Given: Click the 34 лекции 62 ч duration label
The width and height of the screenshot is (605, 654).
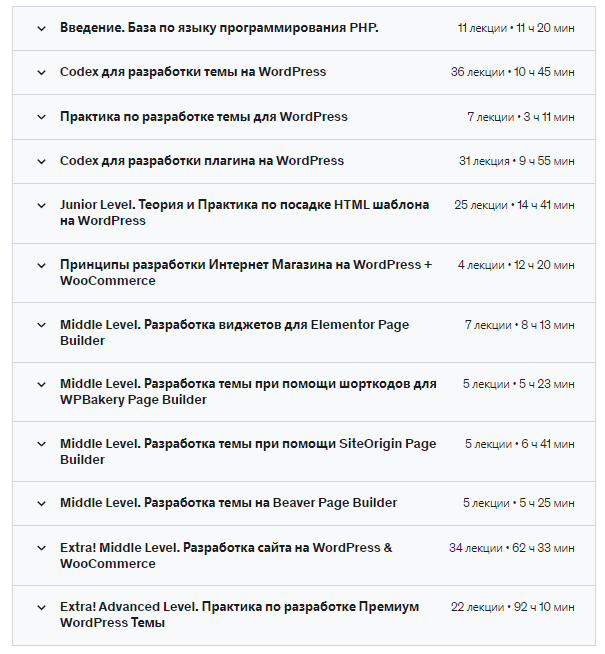Looking at the screenshot, I should pyautogui.click(x=512, y=548).
